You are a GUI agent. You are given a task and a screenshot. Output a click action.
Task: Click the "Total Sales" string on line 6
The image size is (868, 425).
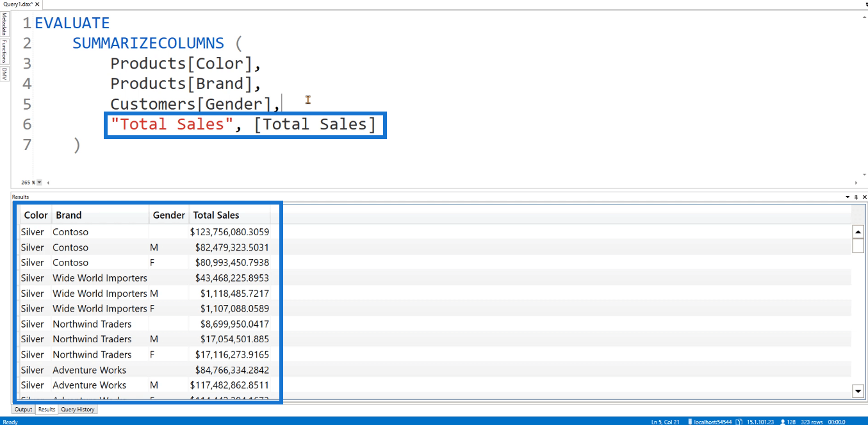pyautogui.click(x=172, y=124)
